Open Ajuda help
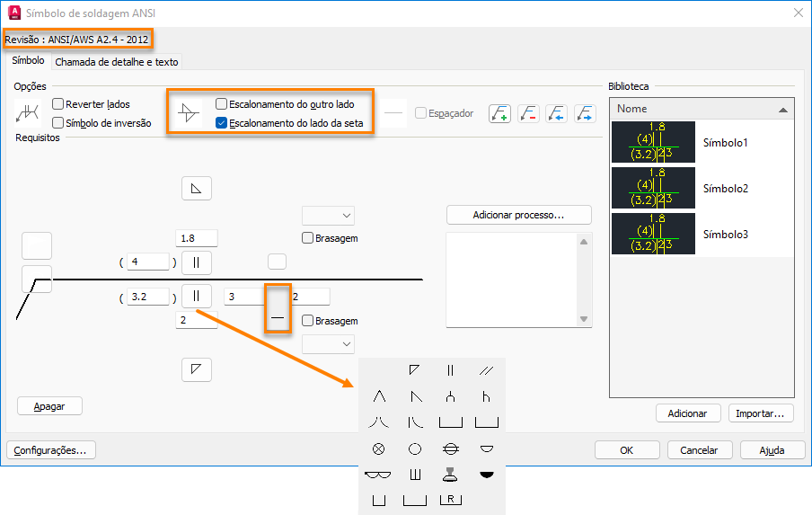Image resolution: width=812 pixels, height=515 pixels. coord(772,450)
